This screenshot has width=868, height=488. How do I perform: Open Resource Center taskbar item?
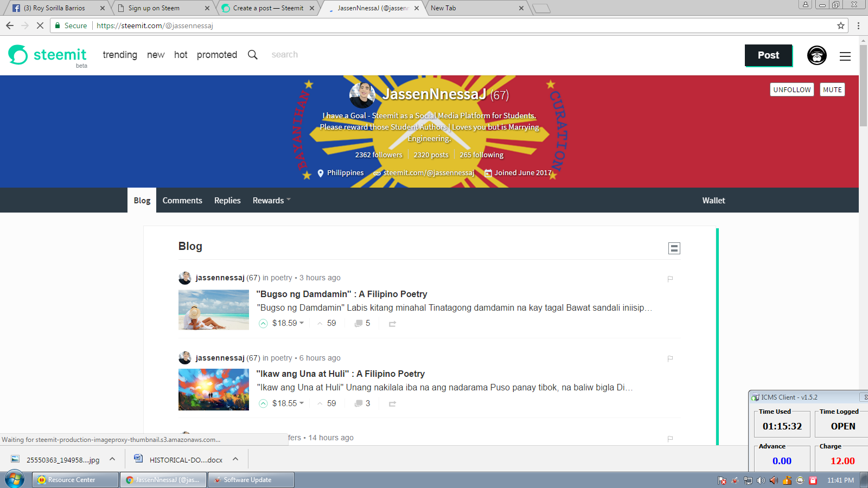tap(76, 480)
